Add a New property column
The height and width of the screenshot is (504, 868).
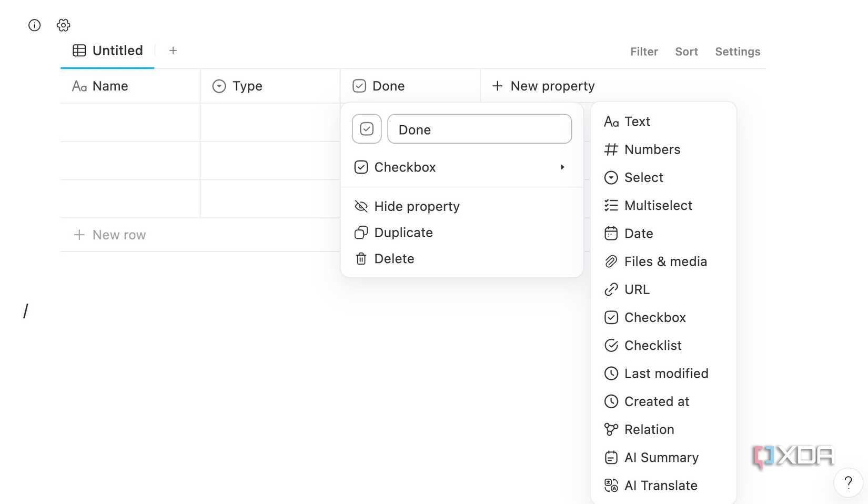(x=543, y=86)
